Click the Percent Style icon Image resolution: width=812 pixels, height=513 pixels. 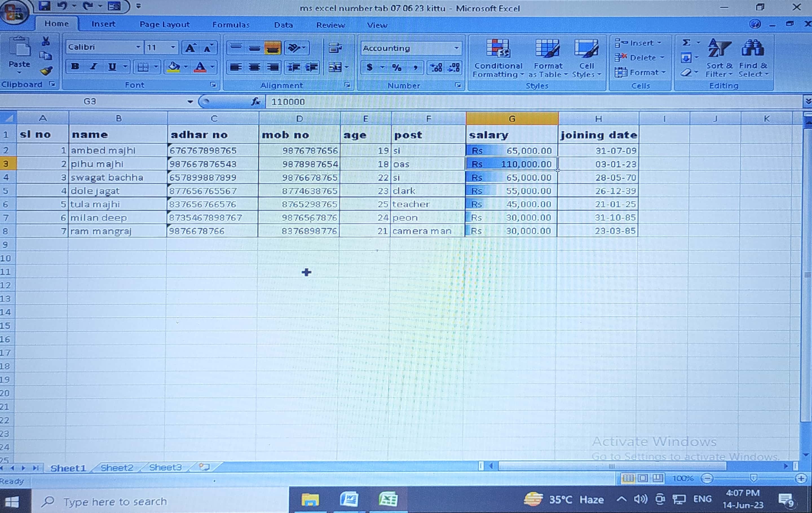click(x=397, y=67)
